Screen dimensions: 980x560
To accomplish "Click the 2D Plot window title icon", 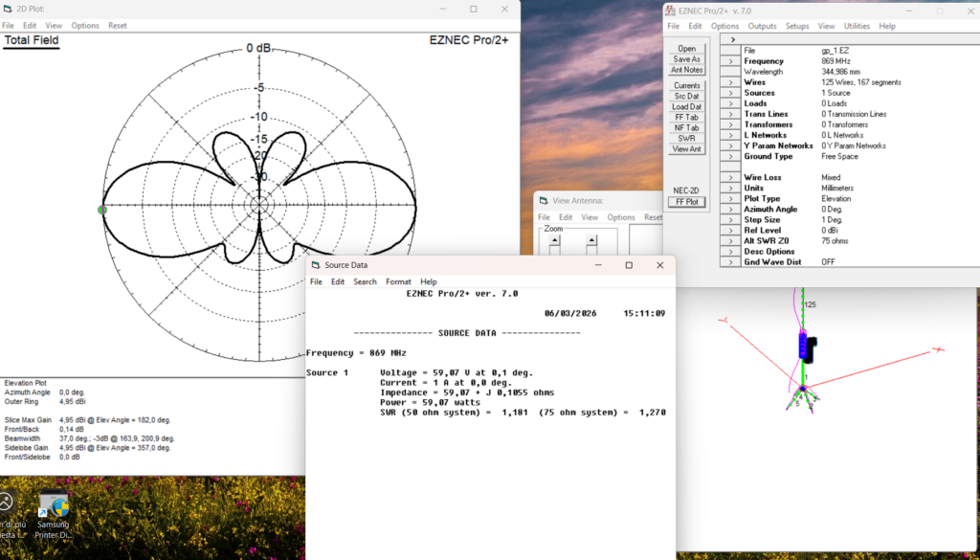I will pos(10,9).
